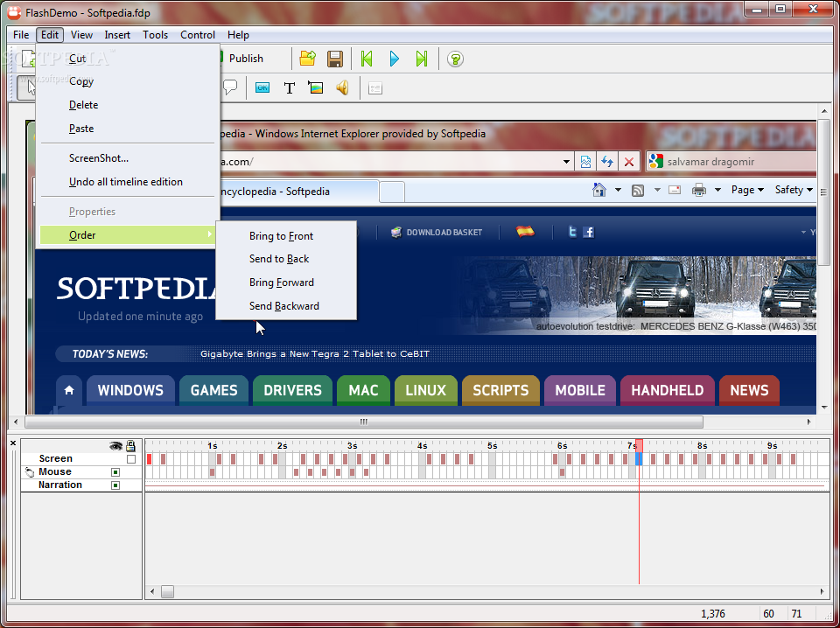This screenshot has height=628, width=840.
Task: Open dropdown arrow next to RSS icon
Action: [x=657, y=190]
